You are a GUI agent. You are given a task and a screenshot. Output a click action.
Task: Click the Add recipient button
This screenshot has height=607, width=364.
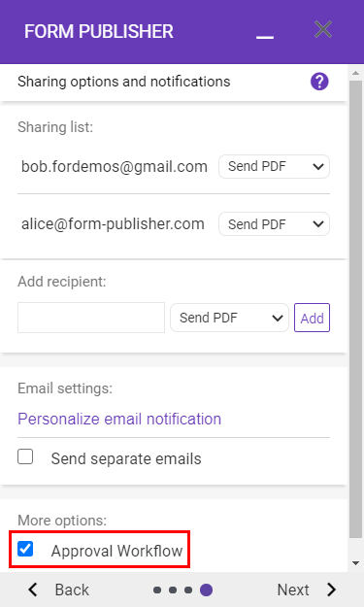point(312,318)
